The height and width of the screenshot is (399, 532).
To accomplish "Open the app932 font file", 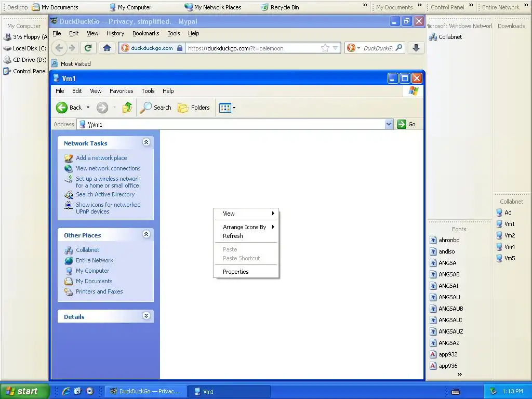I will click(444, 354).
